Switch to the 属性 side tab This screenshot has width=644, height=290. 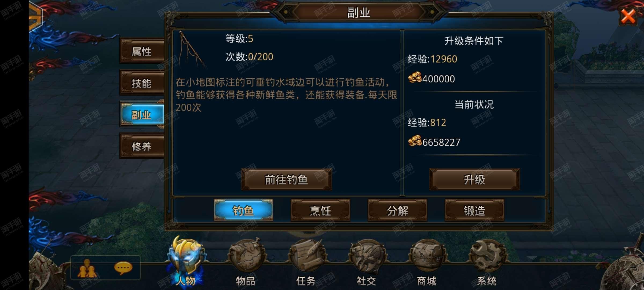(x=142, y=51)
